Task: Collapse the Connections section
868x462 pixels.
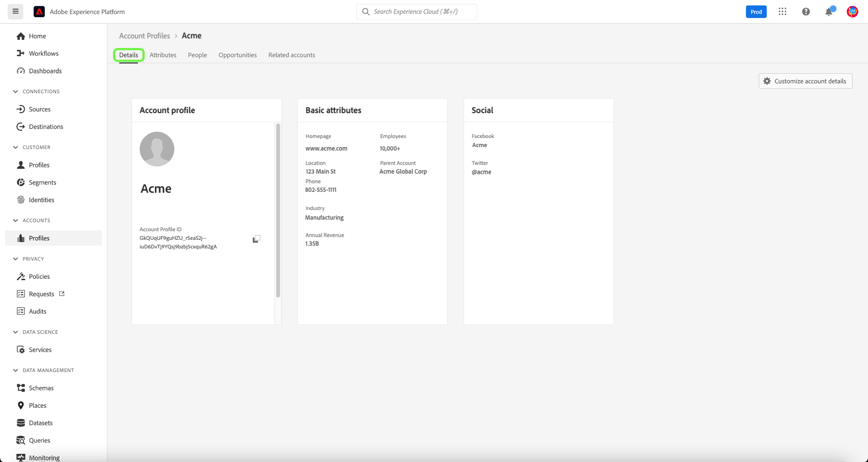Action: pos(16,91)
